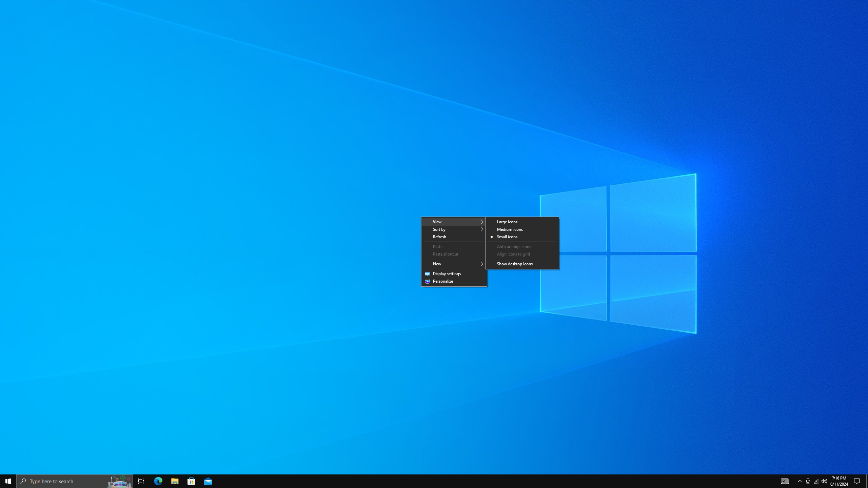The width and height of the screenshot is (868, 488).
Task: Launch Microsoft Store taskbar icon
Action: point(192,481)
